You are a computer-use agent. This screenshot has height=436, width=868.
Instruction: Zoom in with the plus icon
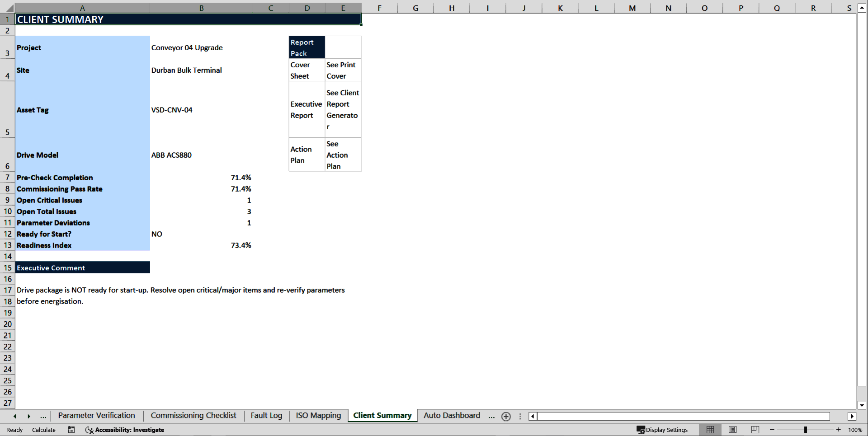[839, 430]
